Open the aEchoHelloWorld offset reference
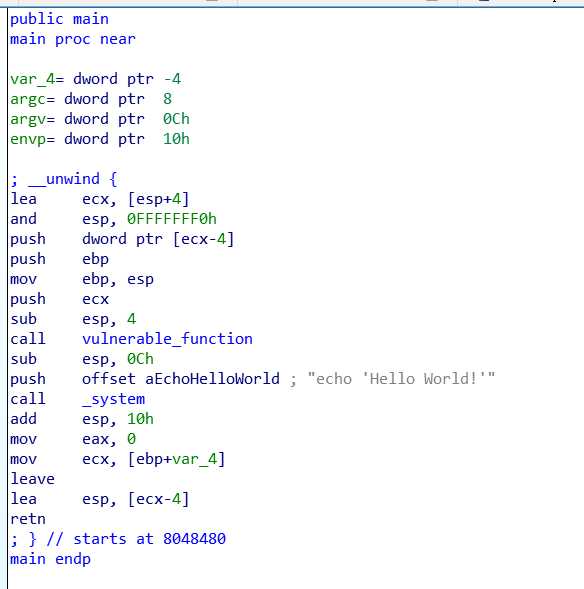 coord(212,379)
